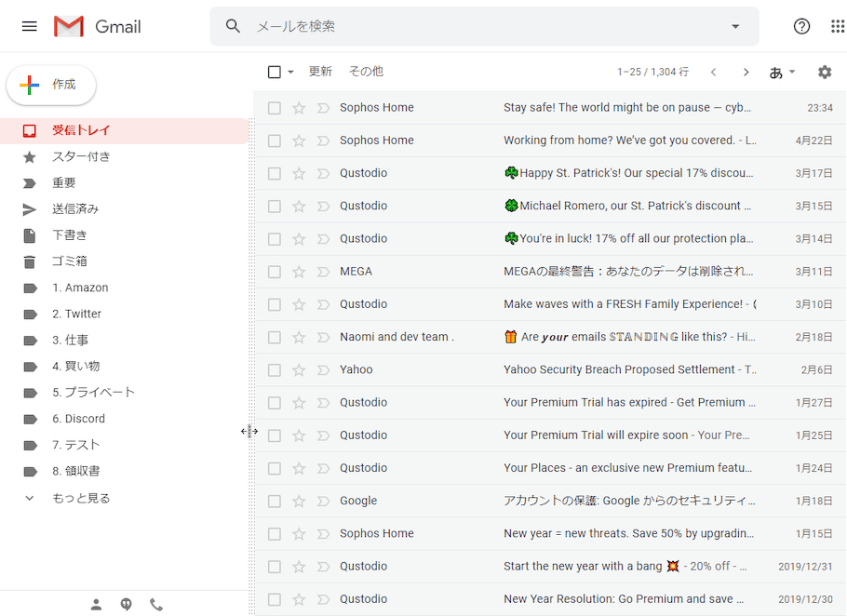
Task: Open the settings gear icon
Action: (825, 72)
